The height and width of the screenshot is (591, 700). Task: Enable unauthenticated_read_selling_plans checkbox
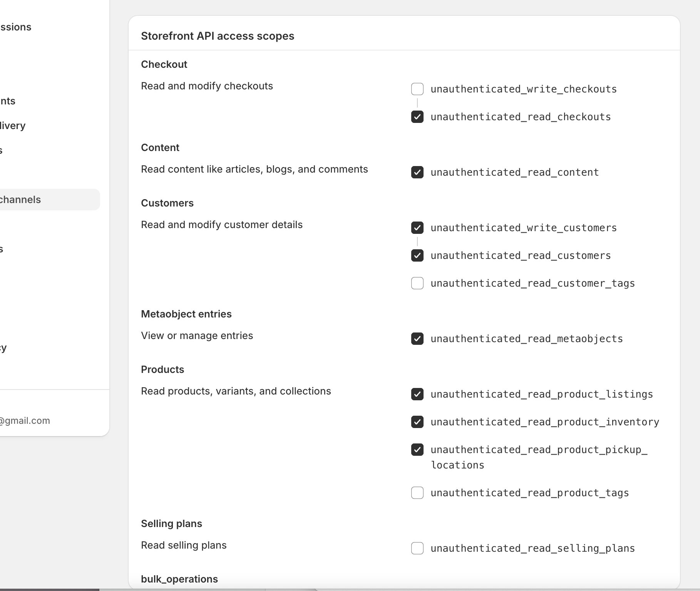click(417, 548)
